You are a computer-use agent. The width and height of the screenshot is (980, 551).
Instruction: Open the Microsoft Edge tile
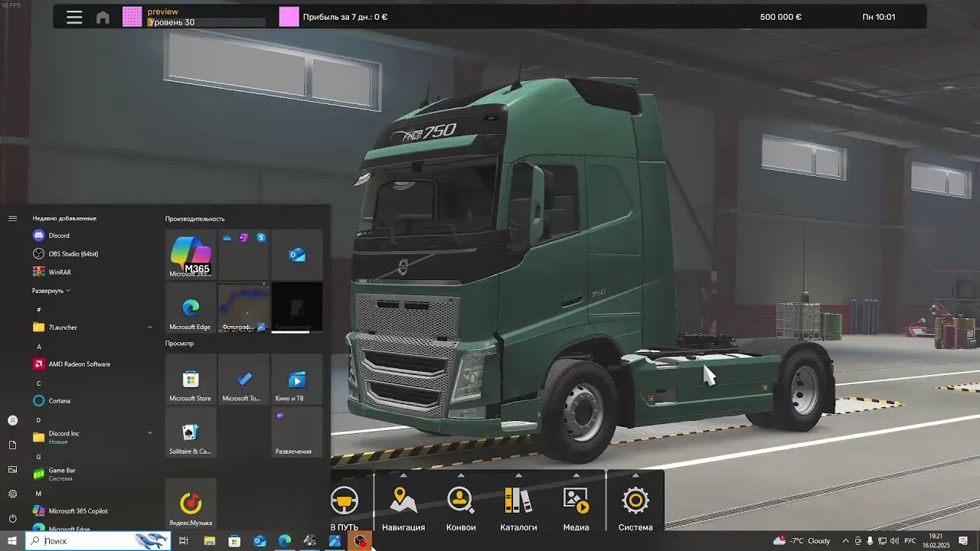tap(191, 307)
